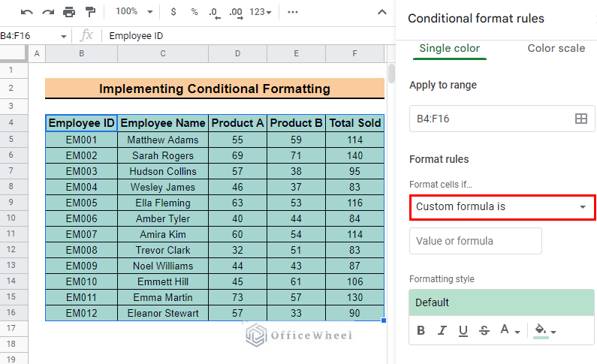Open the 123 more formats dropdown

pos(261,12)
